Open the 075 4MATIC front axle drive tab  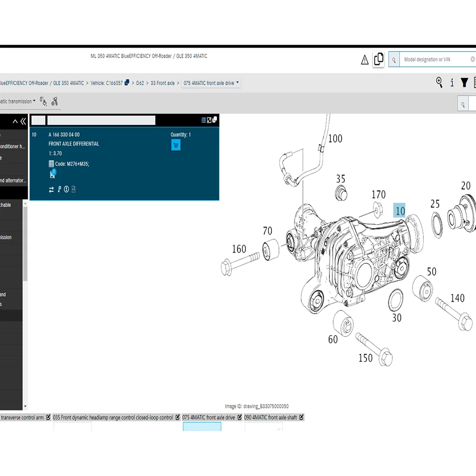tap(208, 417)
